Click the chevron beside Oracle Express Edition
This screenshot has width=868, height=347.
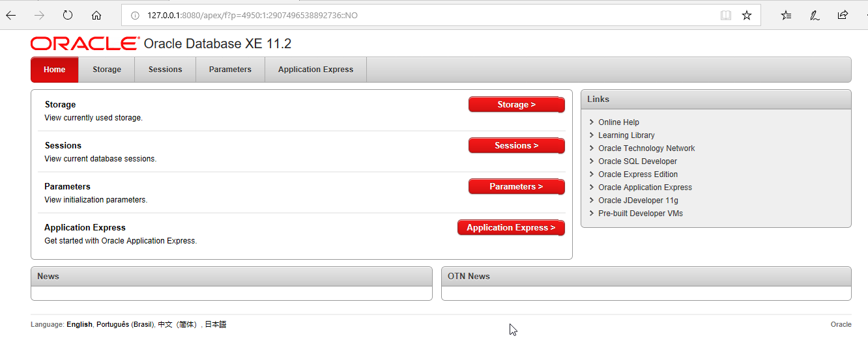[591, 174]
